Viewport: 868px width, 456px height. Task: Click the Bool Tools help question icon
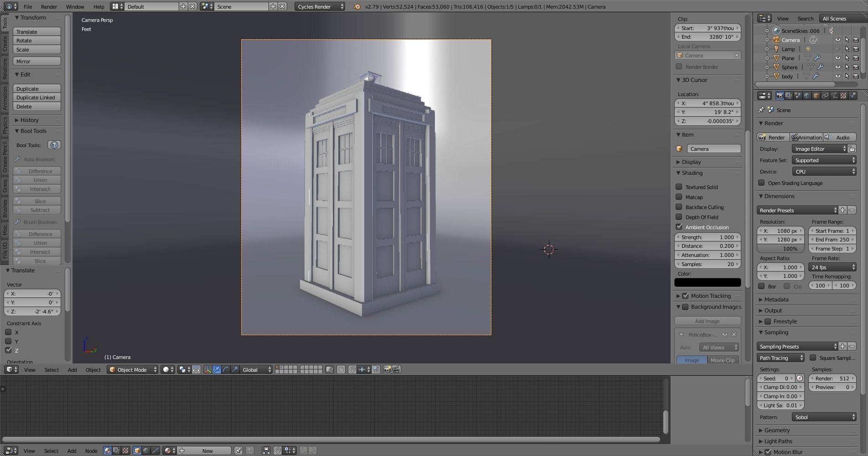point(54,145)
